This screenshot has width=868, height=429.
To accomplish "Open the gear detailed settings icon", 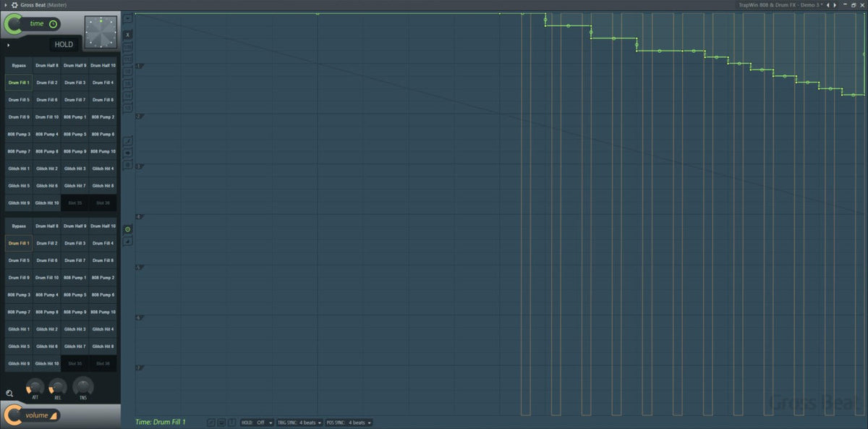I will coord(14,4).
